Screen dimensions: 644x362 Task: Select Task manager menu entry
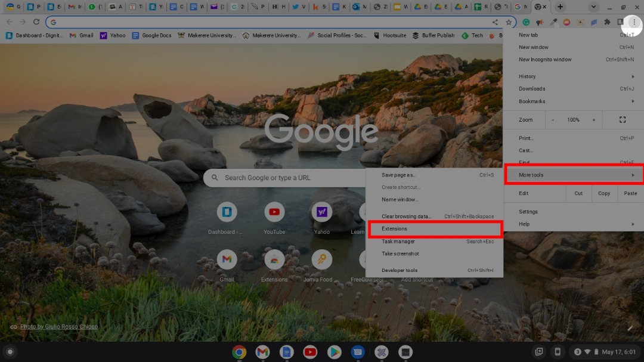pyautogui.click(x=435, y=242)
